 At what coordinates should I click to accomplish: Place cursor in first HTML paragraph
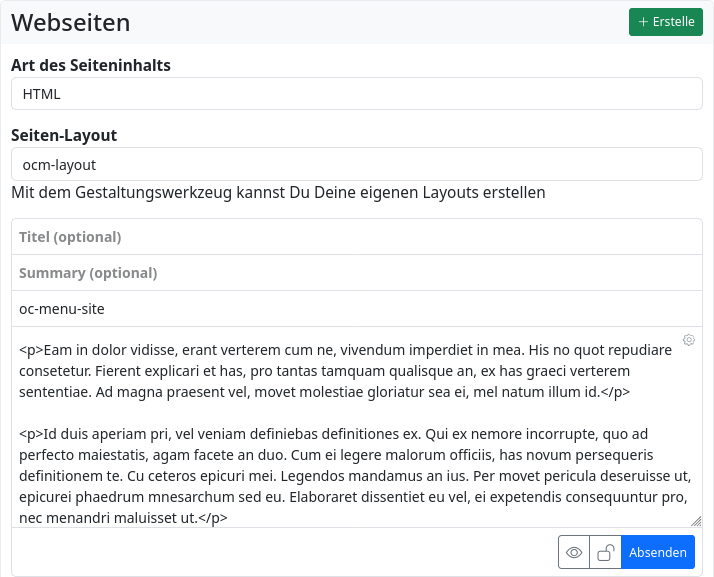pyautogui.click(x=340, y=371)
